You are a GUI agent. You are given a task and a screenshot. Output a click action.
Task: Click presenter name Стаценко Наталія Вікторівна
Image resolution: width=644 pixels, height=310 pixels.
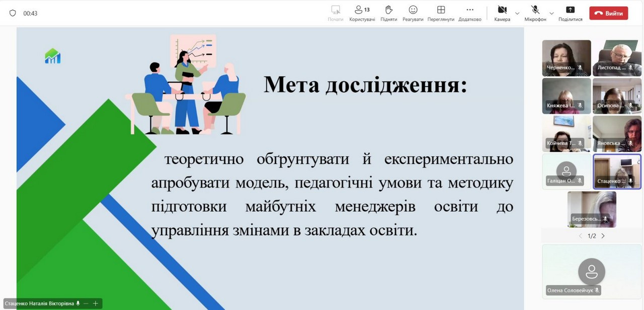(39, 303)
